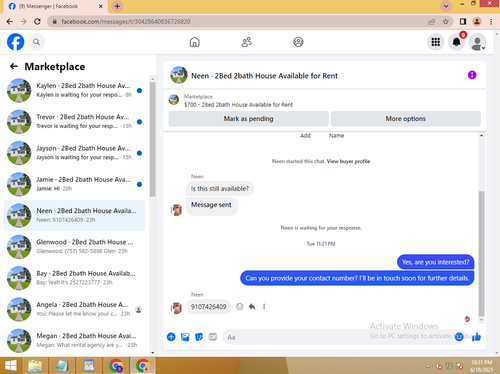Click the address bar URL
500x374 pixels.
[x=126, y=22]
